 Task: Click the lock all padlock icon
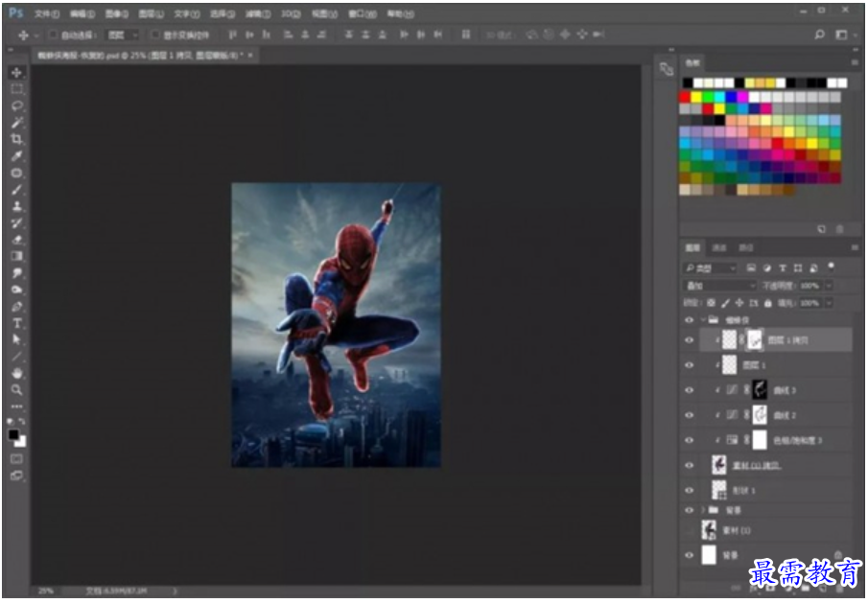pos(768,303)
